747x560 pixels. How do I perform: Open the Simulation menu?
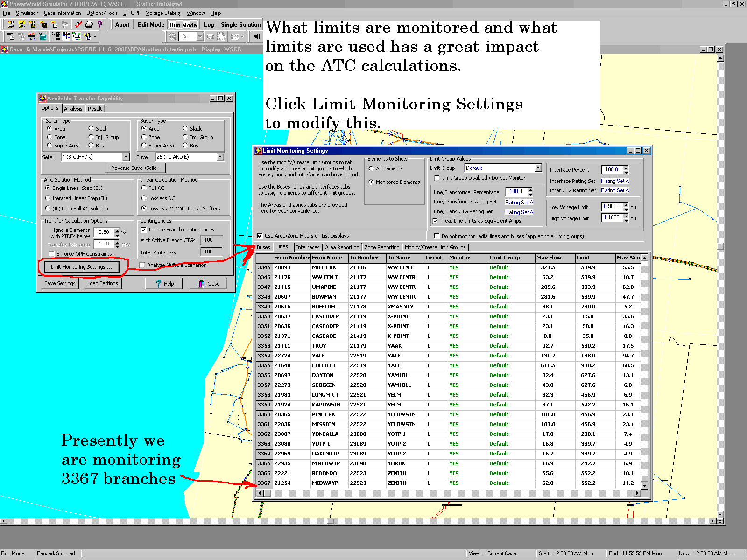(x=27, y=13)
